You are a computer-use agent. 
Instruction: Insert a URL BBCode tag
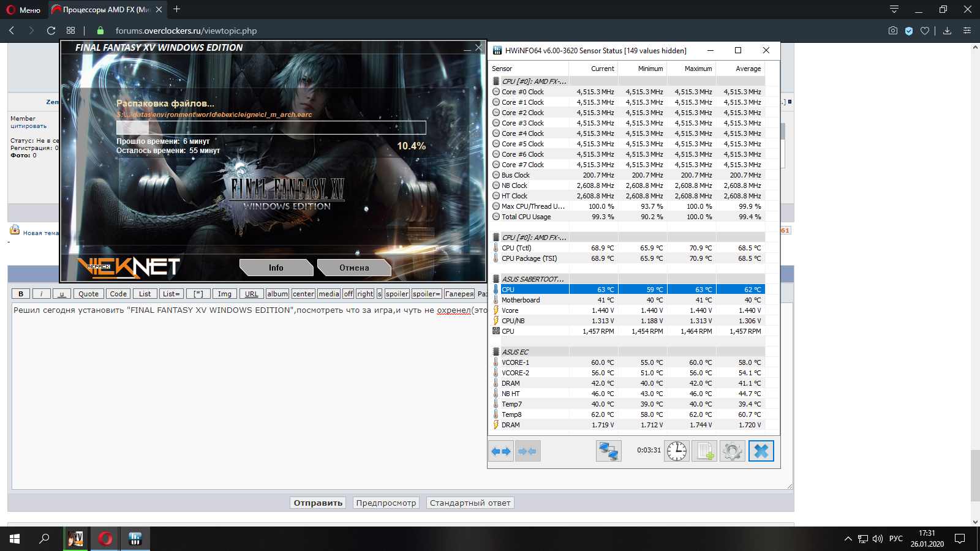[252, 294]
